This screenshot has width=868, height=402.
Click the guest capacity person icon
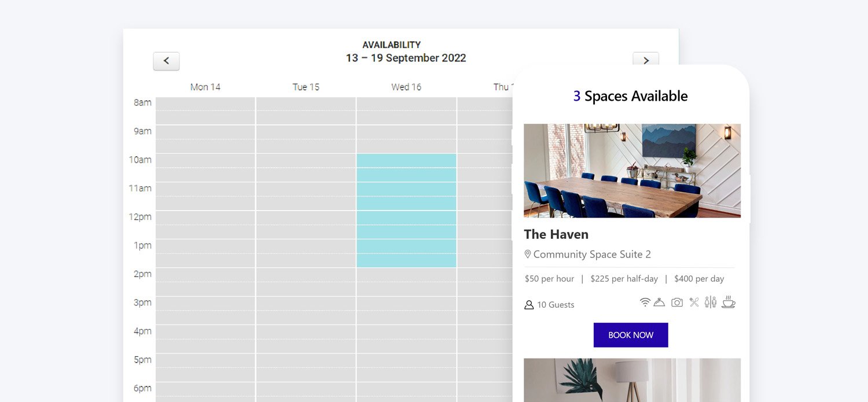[529, 305]
